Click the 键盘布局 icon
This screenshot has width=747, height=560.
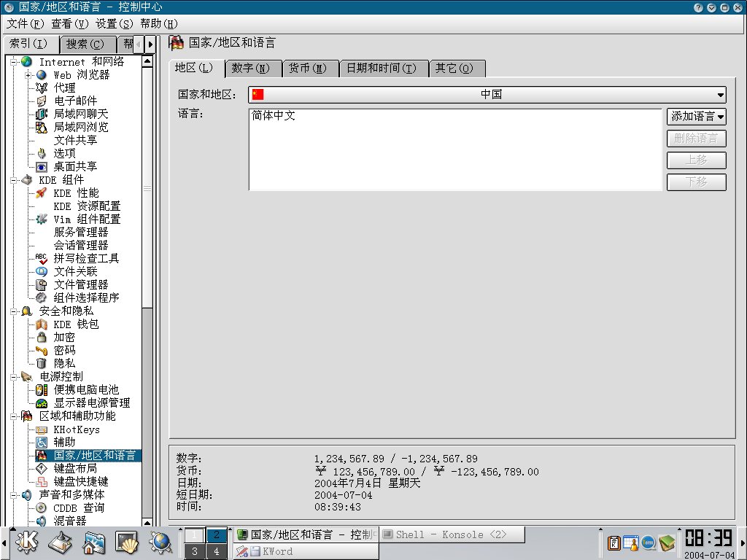coord(42,469)
